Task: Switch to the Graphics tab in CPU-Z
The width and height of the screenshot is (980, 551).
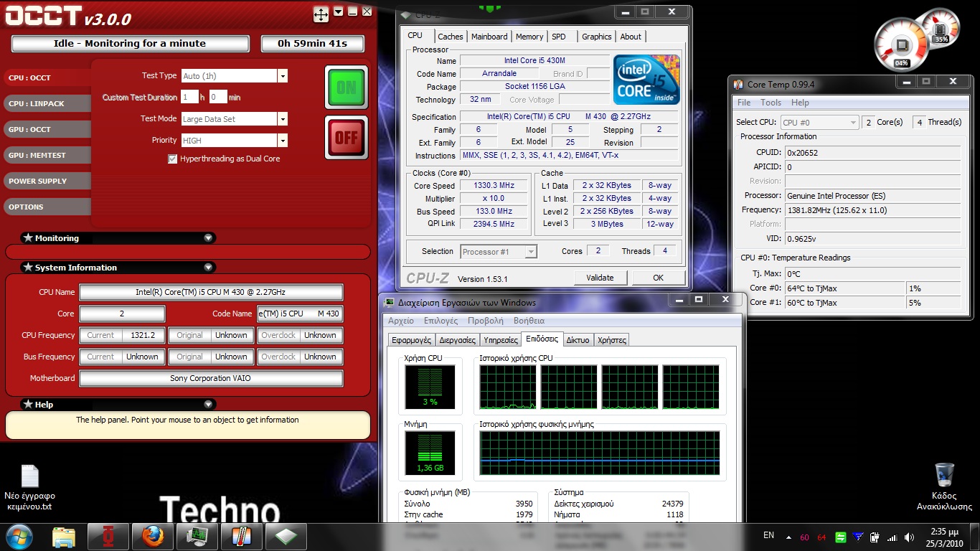Action: click(597, 37)
